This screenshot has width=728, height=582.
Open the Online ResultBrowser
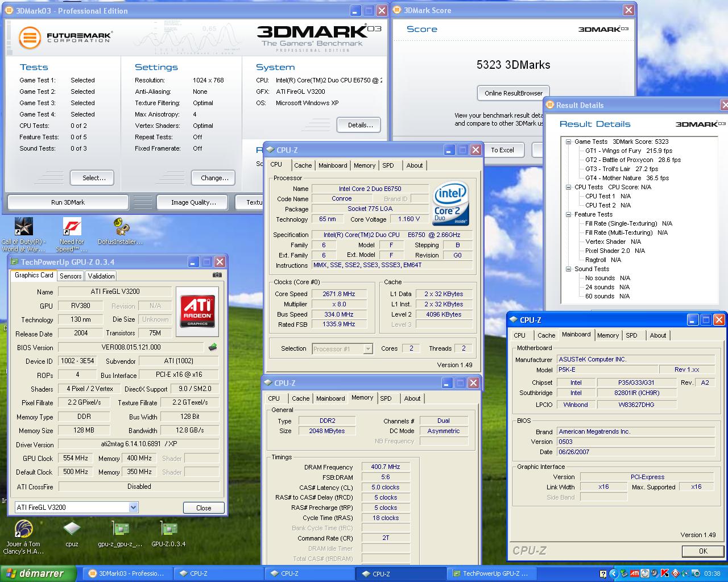click(513, 93)
